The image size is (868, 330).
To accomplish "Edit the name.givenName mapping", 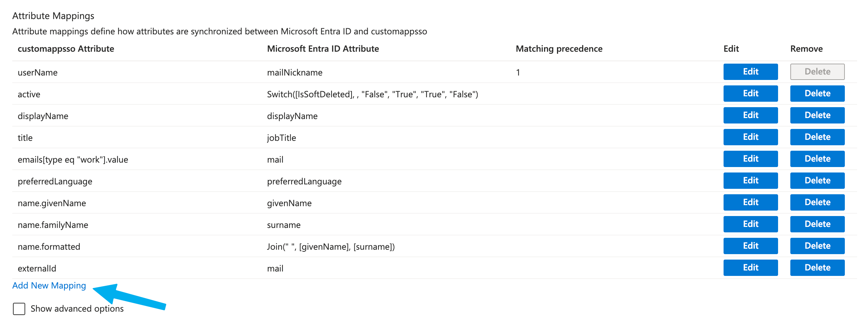I will [750, 202].
